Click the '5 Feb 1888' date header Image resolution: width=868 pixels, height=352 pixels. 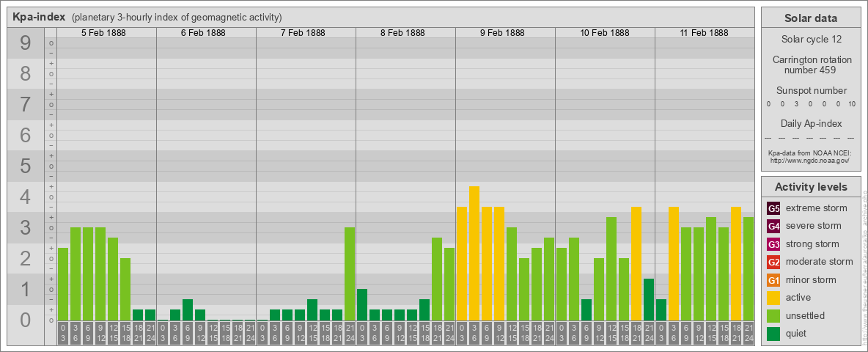tap(103, 33)
